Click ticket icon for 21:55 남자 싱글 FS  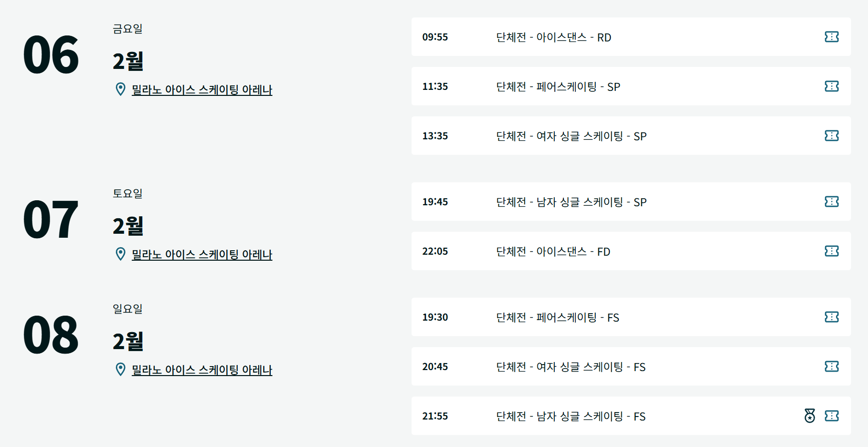pyautogui.click(x=832, y=416)
